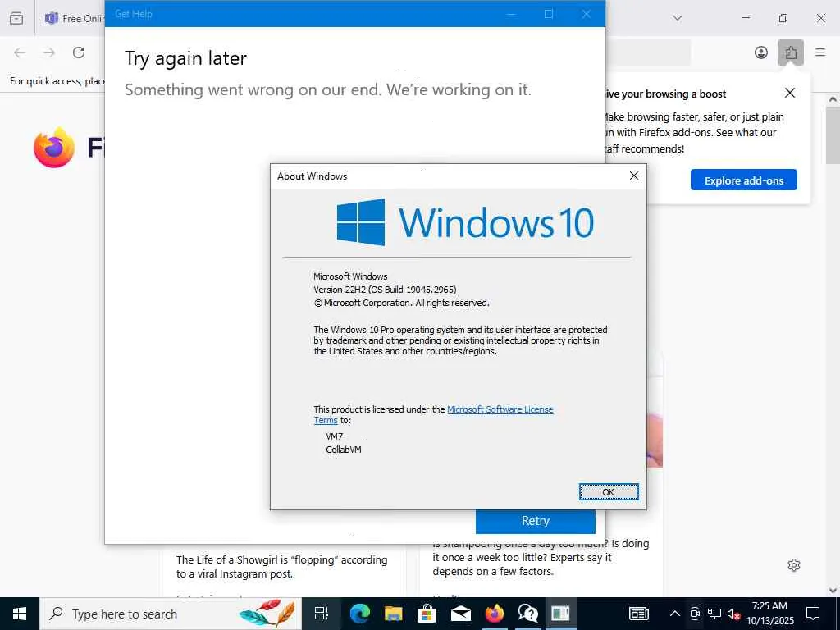Close the About Windows dialog
The width and height of the screenshot is (840, 630).
pos(634,176)
